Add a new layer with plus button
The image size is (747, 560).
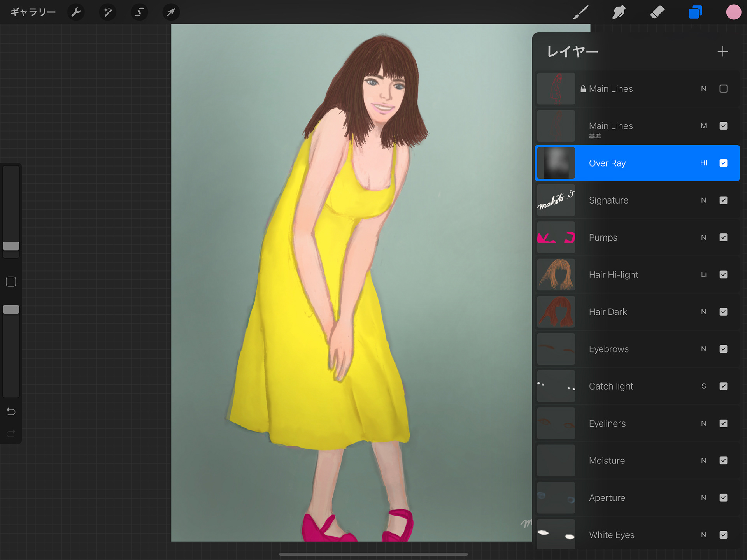tap(722, 51)
